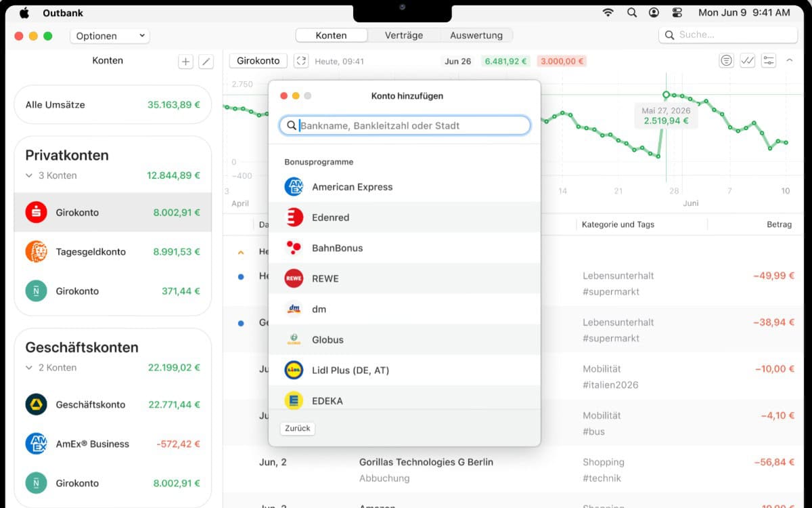
Task: Click the Edenred logo icon
Action: (294, 217)
